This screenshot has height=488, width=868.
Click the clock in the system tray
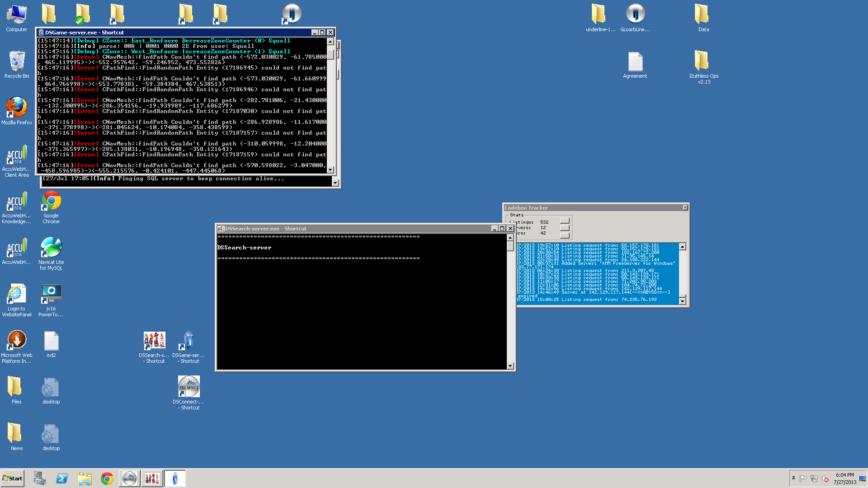click(x=844, y=479)
